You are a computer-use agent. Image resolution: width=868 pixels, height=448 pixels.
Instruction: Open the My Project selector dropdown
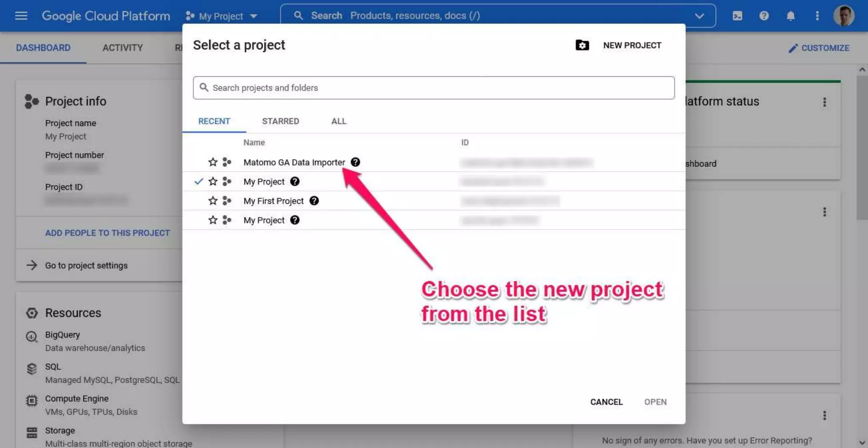click(x=221, y=16)
